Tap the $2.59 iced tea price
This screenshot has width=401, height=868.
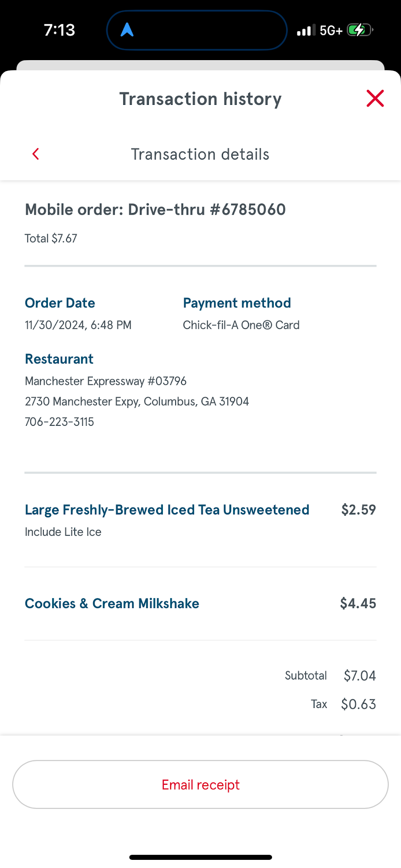(358, 510)
